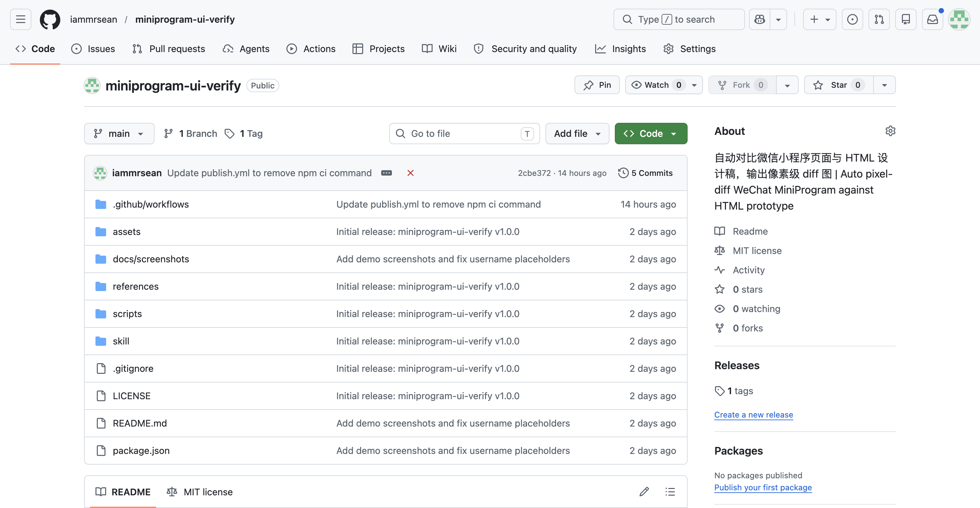Image resolution: width=980 pixels, height=508 pixels.
Task: Open the Agents tab
Action: [x=246, y=49]
